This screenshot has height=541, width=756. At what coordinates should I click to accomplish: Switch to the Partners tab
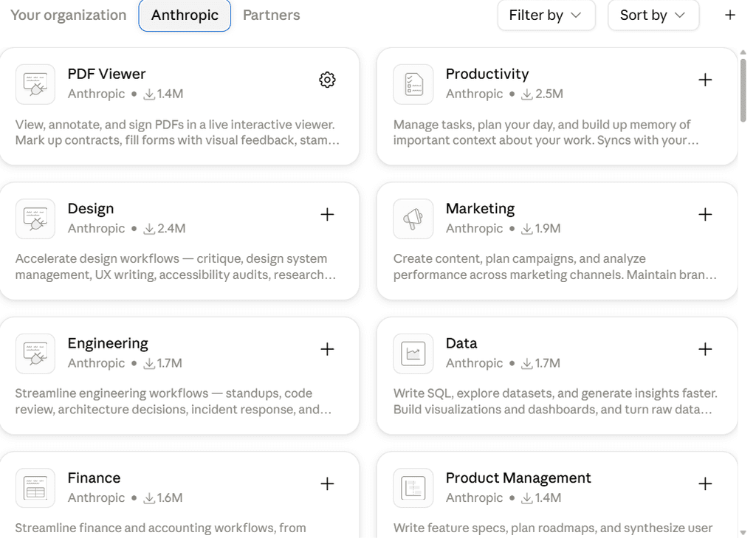pos(272,15)
